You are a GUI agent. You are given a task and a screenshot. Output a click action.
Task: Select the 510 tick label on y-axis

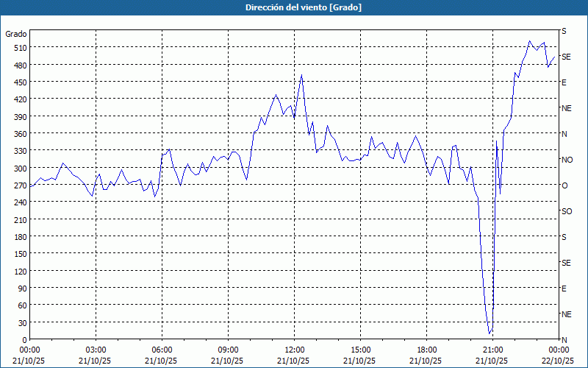pos(18,48)
